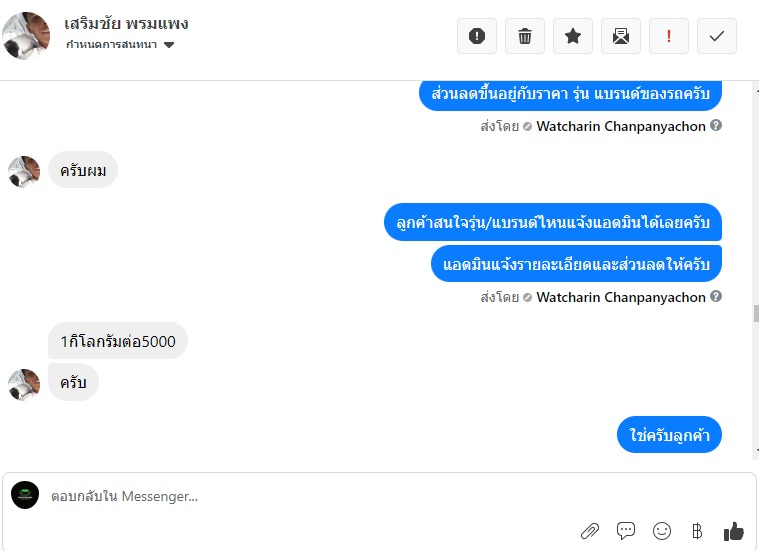The width and height of the screenshot is (759, 551).
Task: Click the help icon beside first Watcharin Chanpanyachon
Action: [x=716, y=125]
